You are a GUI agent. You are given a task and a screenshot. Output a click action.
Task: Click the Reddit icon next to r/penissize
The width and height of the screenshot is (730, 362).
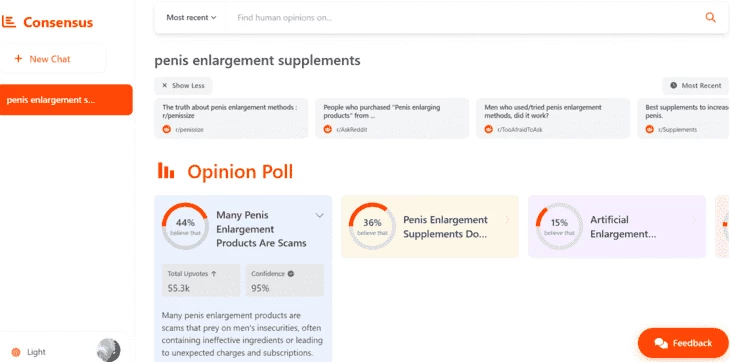[167, 129]
